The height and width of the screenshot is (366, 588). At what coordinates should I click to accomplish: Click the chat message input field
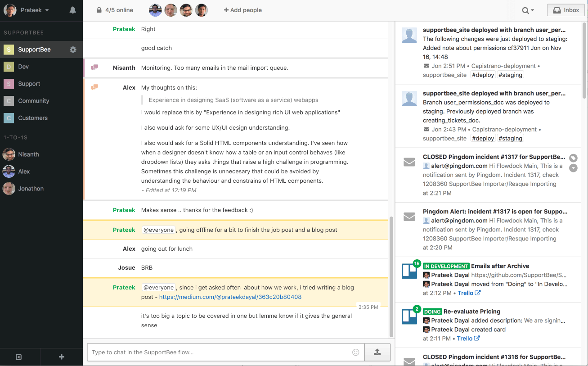tap(220, 352)
